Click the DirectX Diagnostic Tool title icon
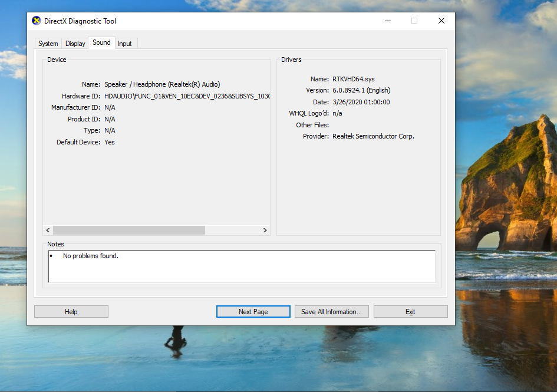 (x=36, y=21)
